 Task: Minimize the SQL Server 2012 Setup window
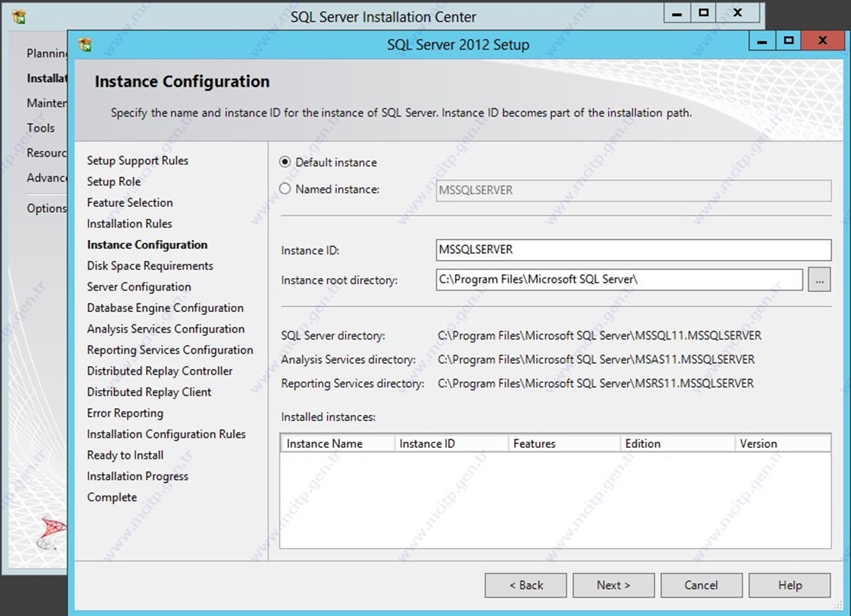point(762,41)
